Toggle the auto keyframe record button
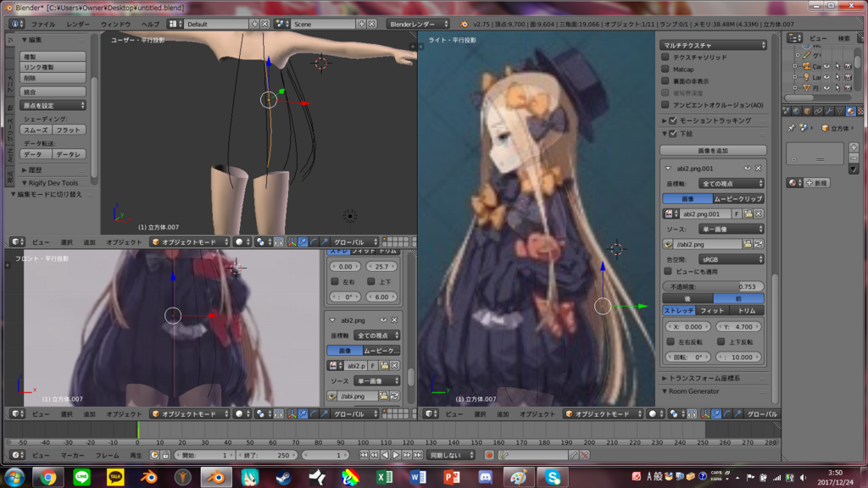The width and height of the screenshot is (868, 488). pos(489,455)
